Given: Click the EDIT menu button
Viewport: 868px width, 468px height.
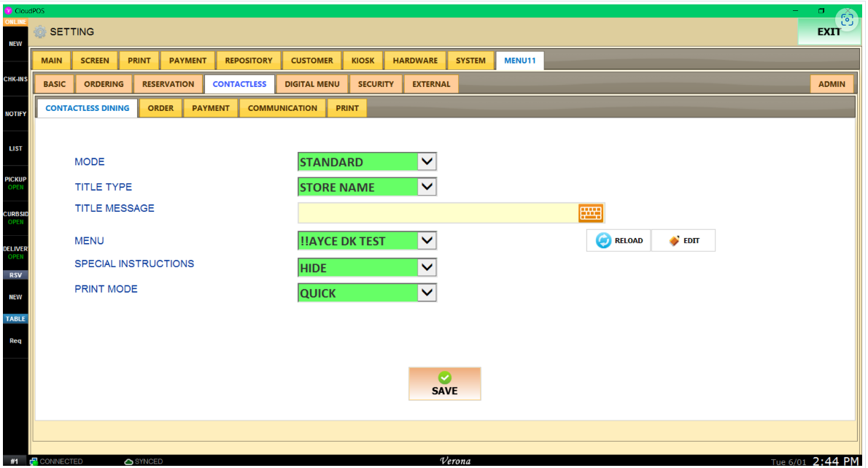Looking at the screenshot, I should tap(683, 240).
